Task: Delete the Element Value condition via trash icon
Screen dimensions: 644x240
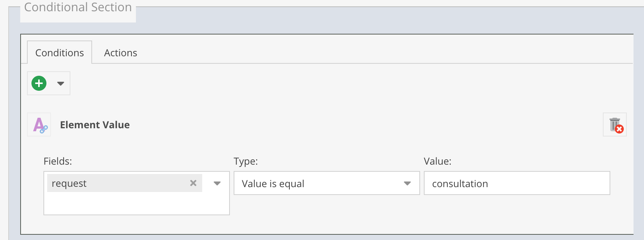Action: pyautogui.click(x=614, y=124)
